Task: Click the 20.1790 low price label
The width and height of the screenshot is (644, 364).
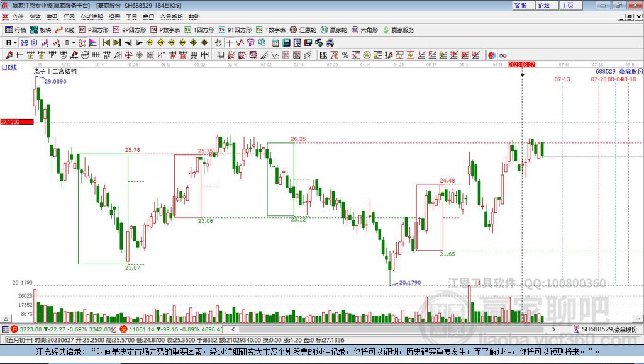Action: [x=410, y=283]
